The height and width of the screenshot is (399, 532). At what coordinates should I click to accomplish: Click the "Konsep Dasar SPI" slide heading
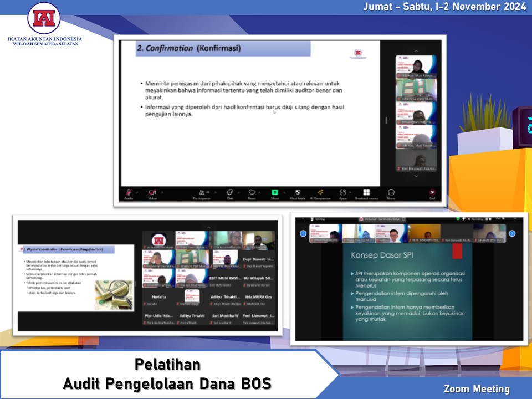click(x=382, y=255)
